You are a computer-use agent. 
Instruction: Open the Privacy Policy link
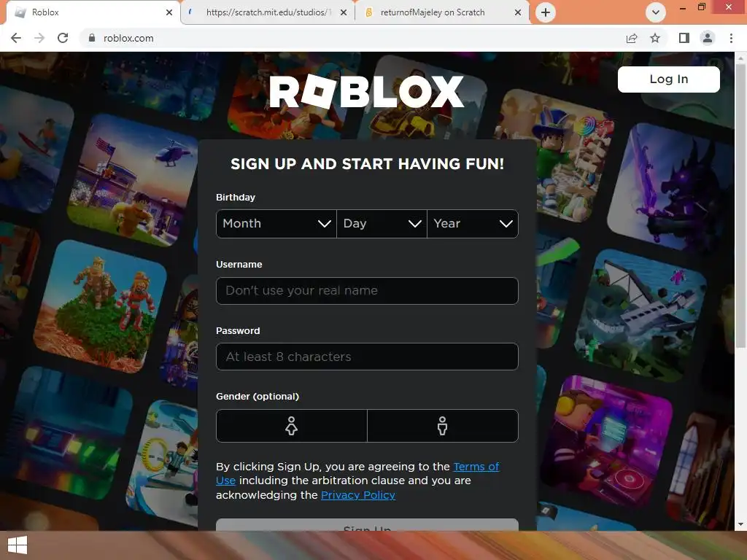tap(358, 495)
